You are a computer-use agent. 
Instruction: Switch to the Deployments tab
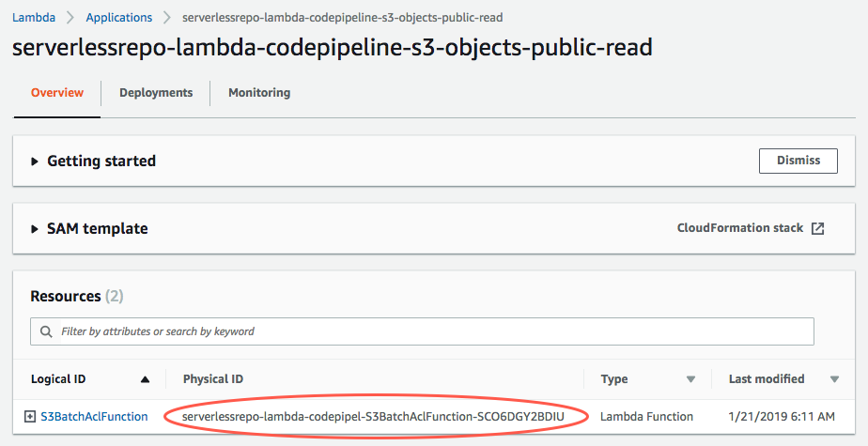(x=156, y=92)
